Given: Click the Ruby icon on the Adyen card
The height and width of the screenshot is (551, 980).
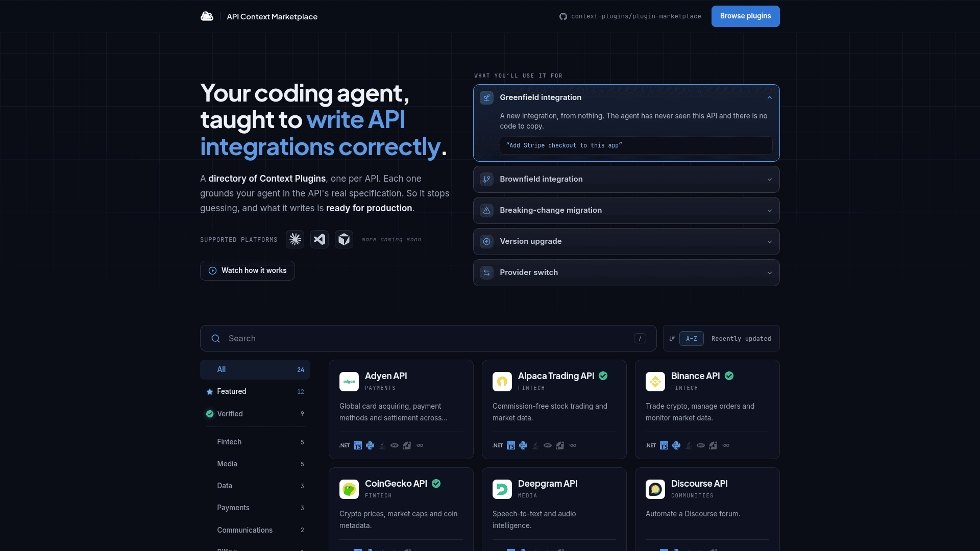Looking at the screenshot, I should (407, 445).
